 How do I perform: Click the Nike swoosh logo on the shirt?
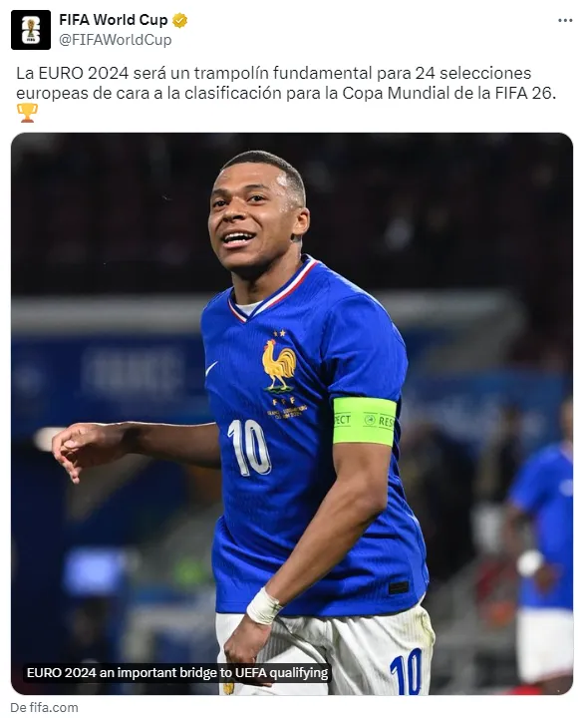[211, 369]
